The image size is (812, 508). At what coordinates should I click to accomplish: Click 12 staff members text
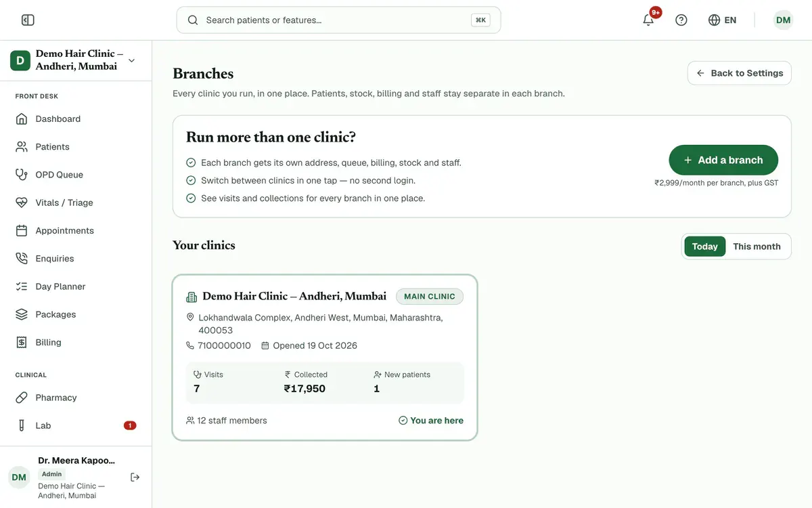click(x=232, y=421)
